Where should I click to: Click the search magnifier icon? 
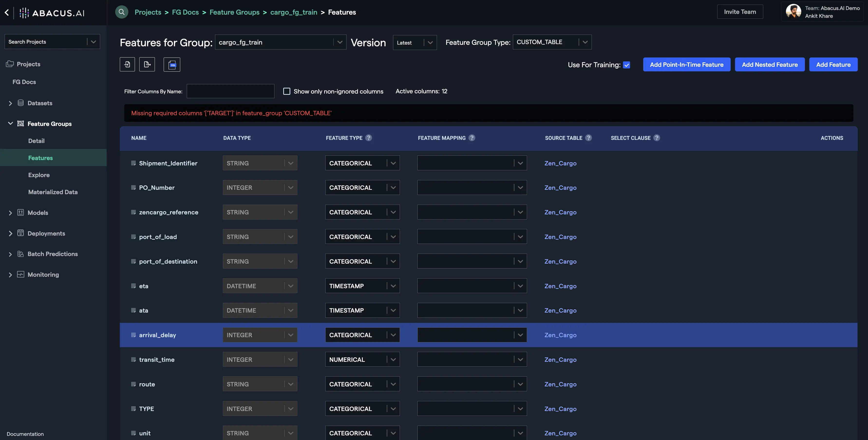pyautogui.click(x=122, y=12)
